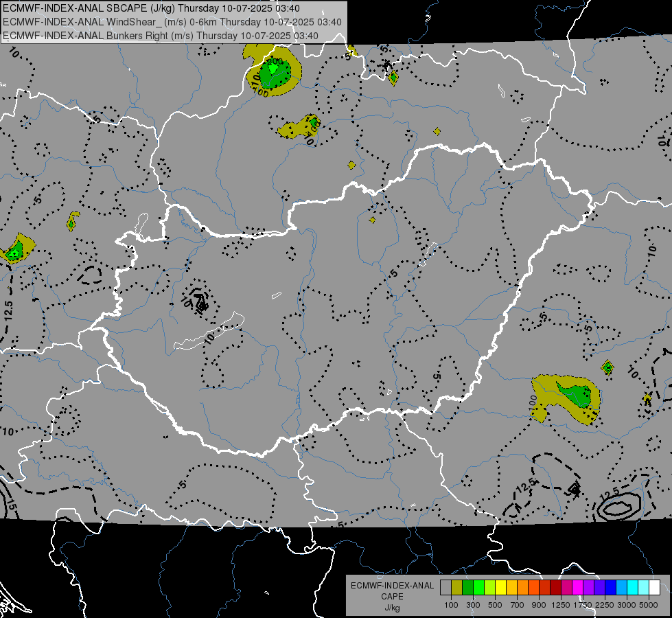Click the 900 legend scale value
This screenshot has width=672, height=618.
click(x=539, y=605)
